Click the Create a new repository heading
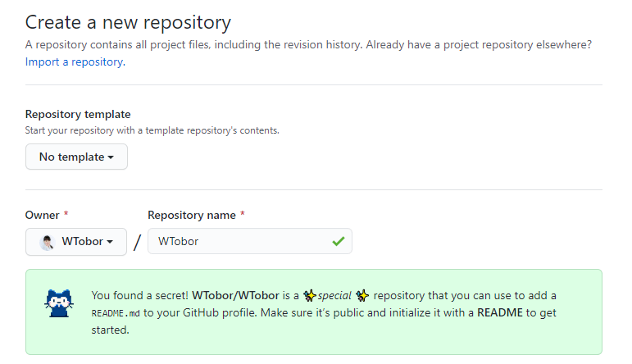Screen dimensions: 632x364 pyautogui.click(x=128, y=22)
